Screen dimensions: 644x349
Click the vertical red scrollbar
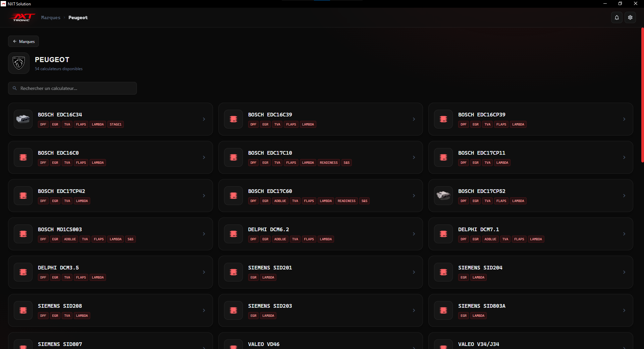(642, 95)
